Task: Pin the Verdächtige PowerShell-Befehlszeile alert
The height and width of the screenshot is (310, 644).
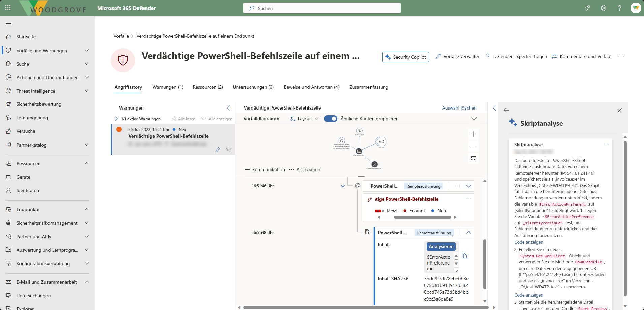Action: pyautogui.click(x=218, y=150)
